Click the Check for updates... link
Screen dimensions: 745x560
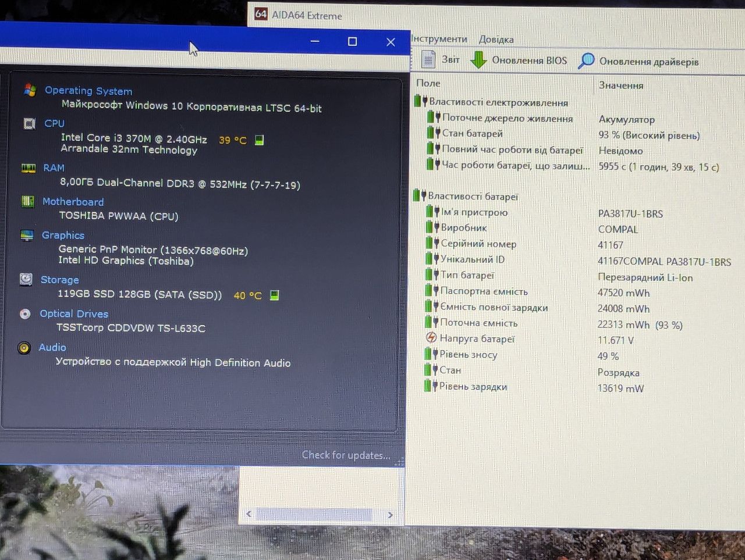coord(346,455)
